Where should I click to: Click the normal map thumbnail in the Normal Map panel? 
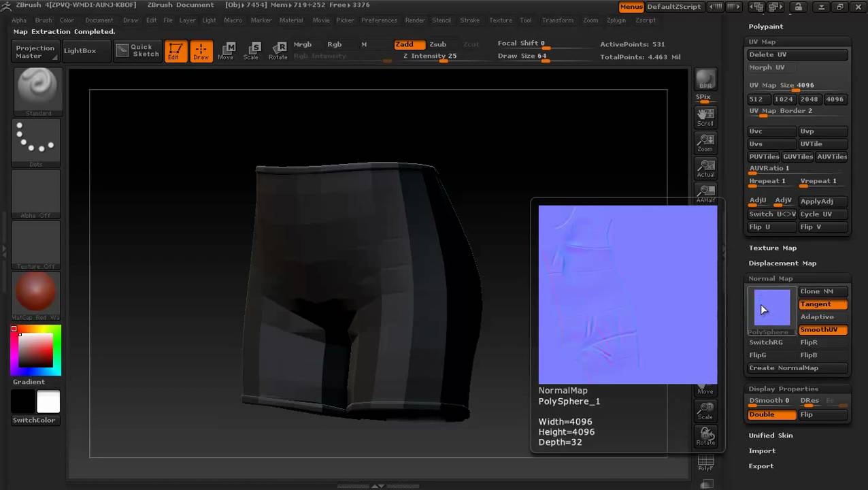click(x=772, y=310)
